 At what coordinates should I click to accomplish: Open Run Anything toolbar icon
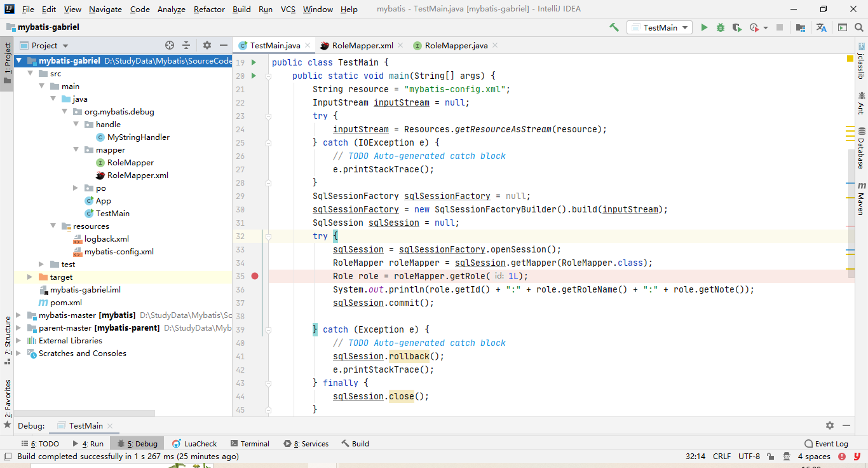pyautogui.click(x=842, y=27)
